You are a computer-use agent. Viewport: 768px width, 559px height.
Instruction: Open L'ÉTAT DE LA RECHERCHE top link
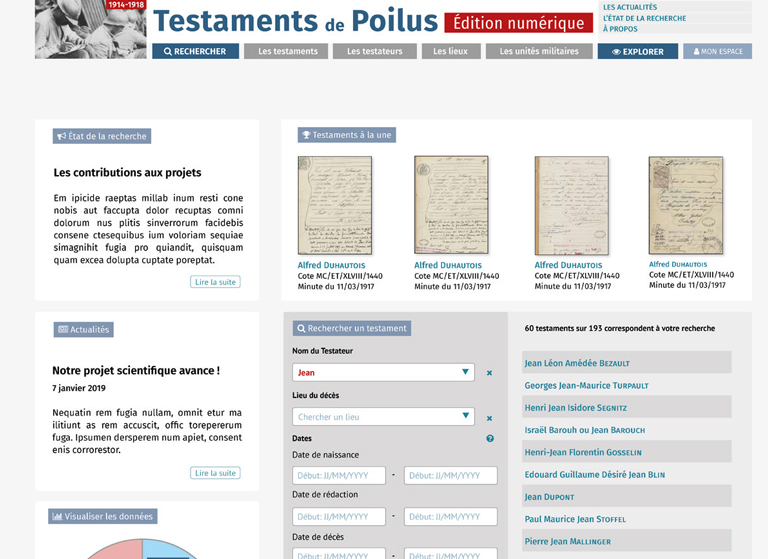tap(644, 18)
